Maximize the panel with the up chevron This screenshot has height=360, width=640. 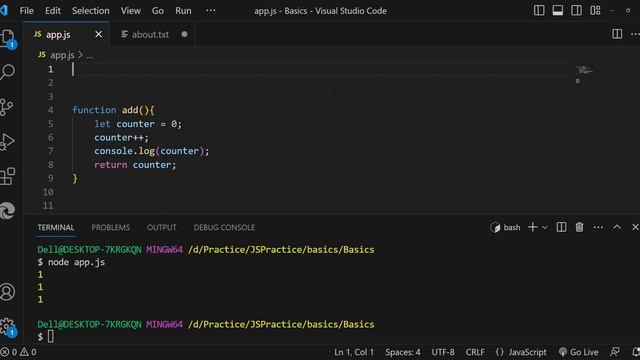[x=617, y=227]
